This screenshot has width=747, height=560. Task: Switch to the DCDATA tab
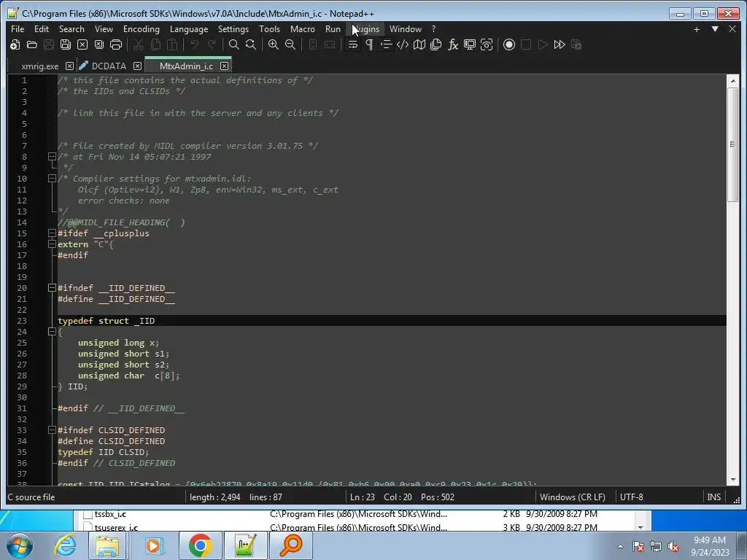[x=109, y=66]
